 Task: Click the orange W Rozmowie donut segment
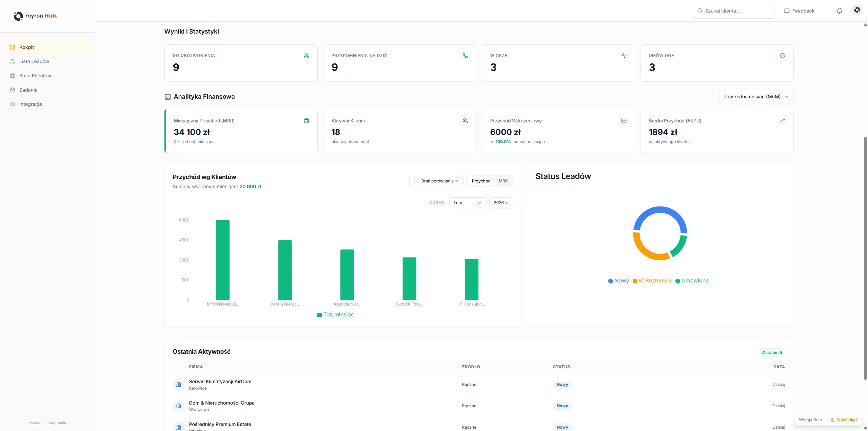[x=644, y=251]
